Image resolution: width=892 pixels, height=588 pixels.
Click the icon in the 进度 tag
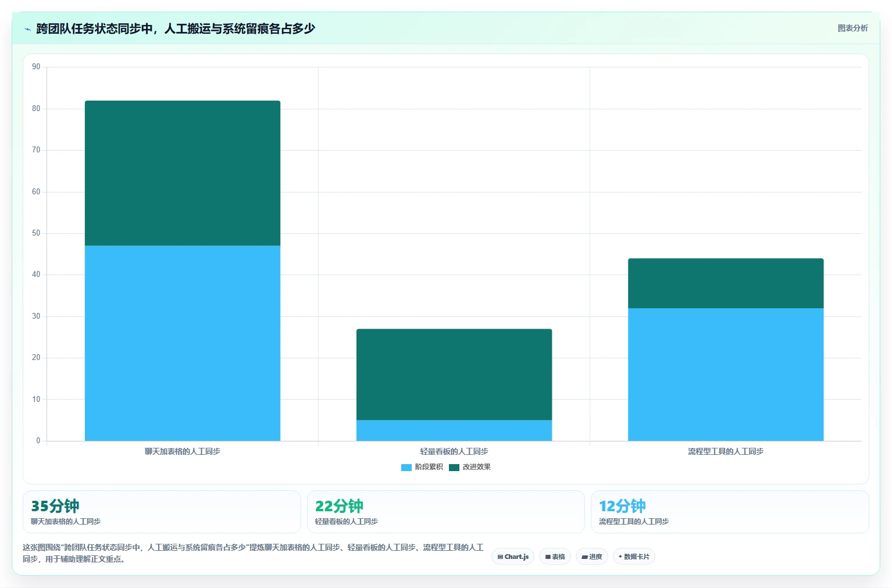[584, 557]
